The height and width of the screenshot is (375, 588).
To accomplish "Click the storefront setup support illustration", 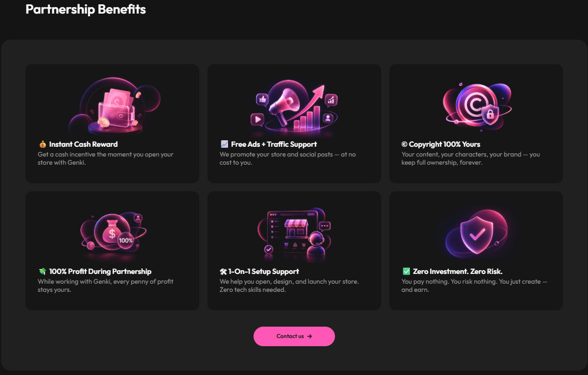I will (295, 234).
